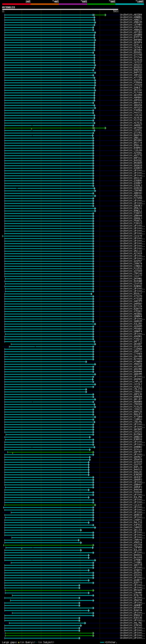146x644 pixels.
Task: Select label UniRef100_O16797
Action: [x=131, y=464]
